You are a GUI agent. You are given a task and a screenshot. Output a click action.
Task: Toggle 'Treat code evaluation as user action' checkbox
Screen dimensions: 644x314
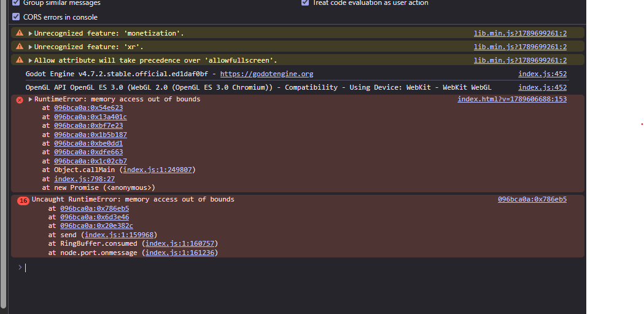coord(305,2)
